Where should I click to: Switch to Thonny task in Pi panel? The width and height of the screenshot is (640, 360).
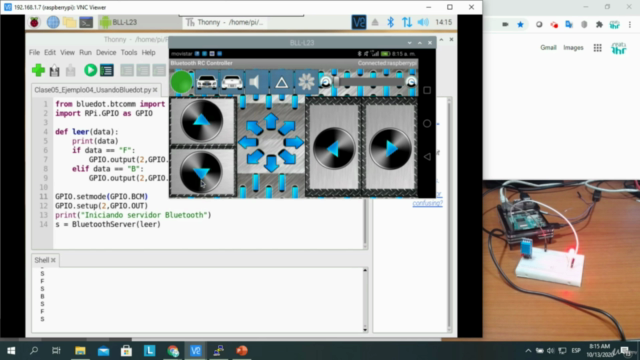coord(224,22)
